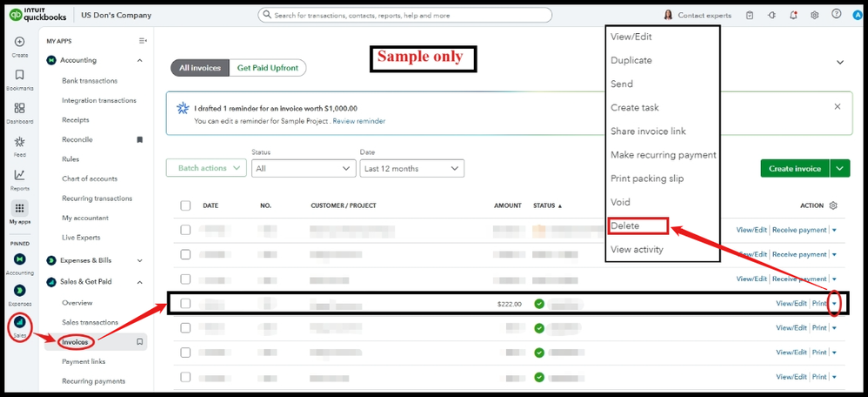Go to Dashboard icon

pos(19,108)
